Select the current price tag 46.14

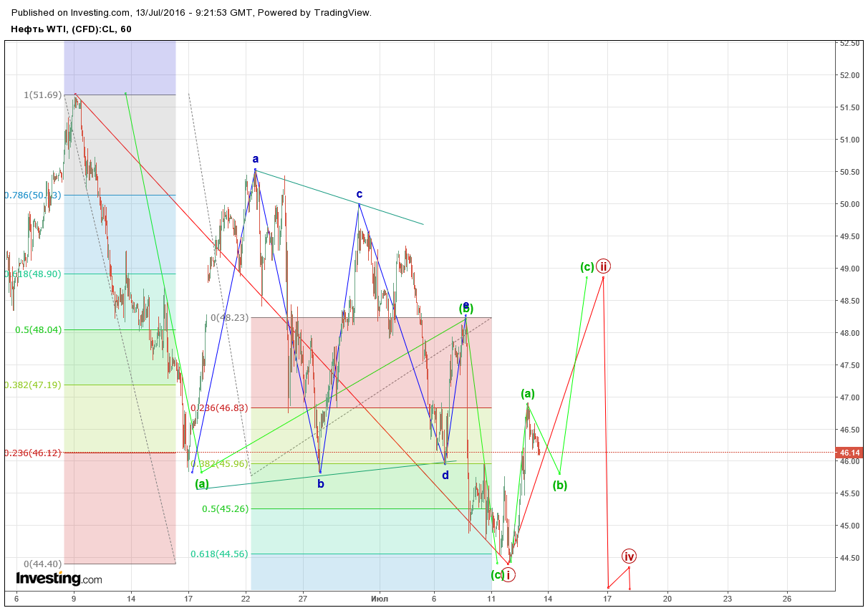(849, 453)
